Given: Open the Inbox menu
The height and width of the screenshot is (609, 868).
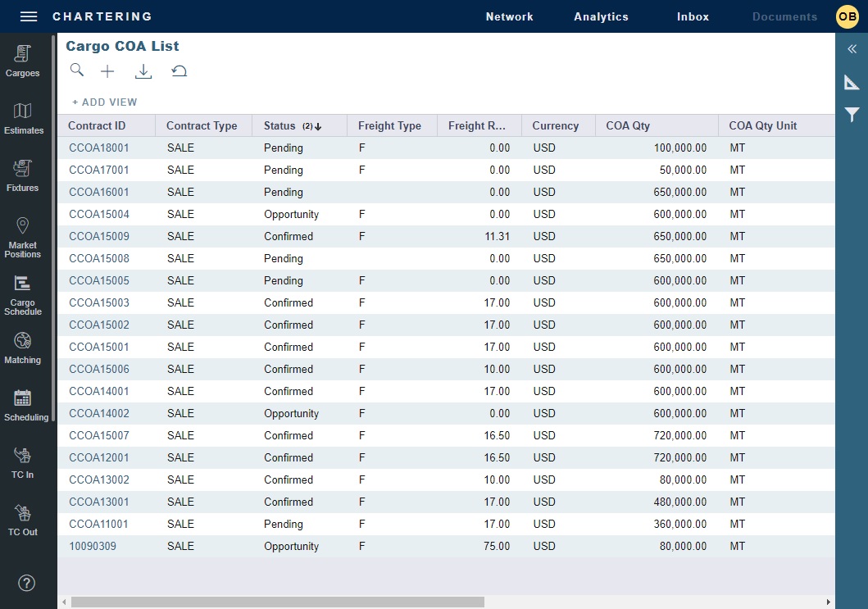Looking at the screenshot, I should click(693, 16).
